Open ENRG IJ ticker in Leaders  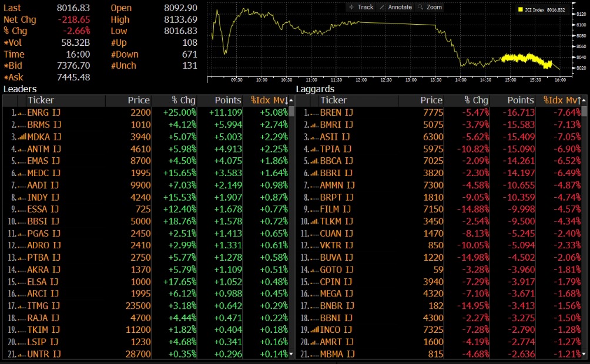click(43, 112)
